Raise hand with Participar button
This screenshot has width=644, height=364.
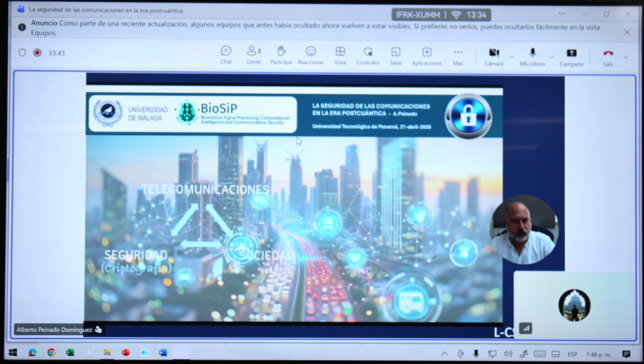pos(281,55)
